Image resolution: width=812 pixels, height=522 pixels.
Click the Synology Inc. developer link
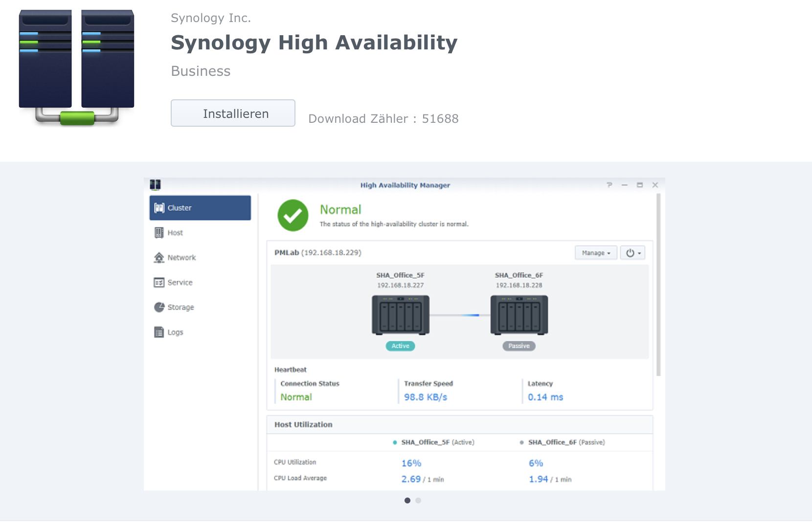point(211,18)
